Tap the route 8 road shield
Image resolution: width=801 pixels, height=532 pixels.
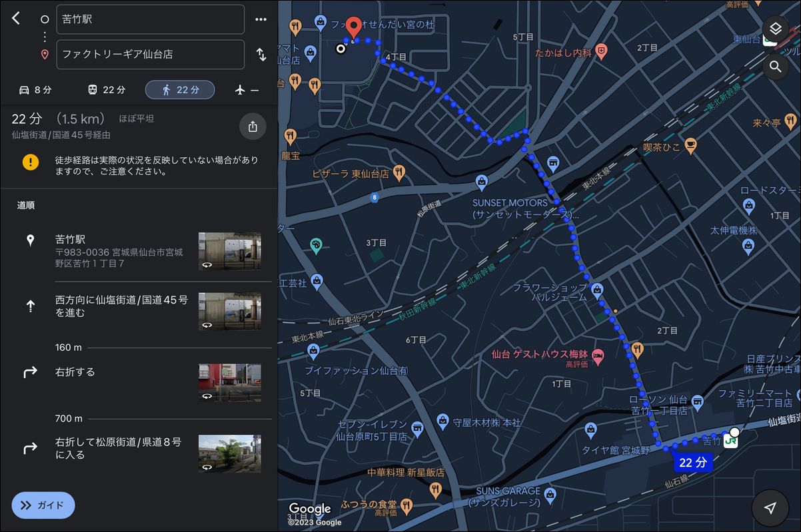(x=375, y=198)
